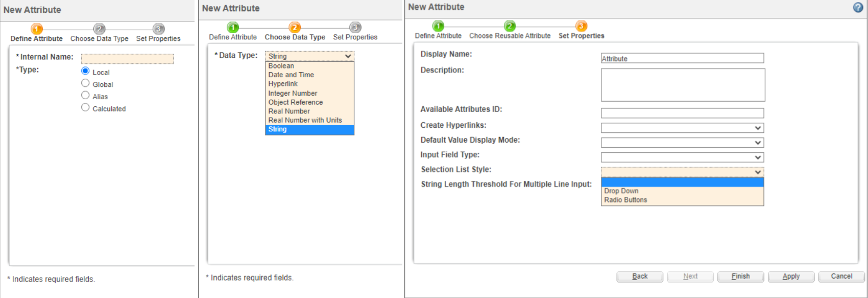
Task: Click Define Attribute label in third window
Action: pyautogui.click(x=438, y=36)
